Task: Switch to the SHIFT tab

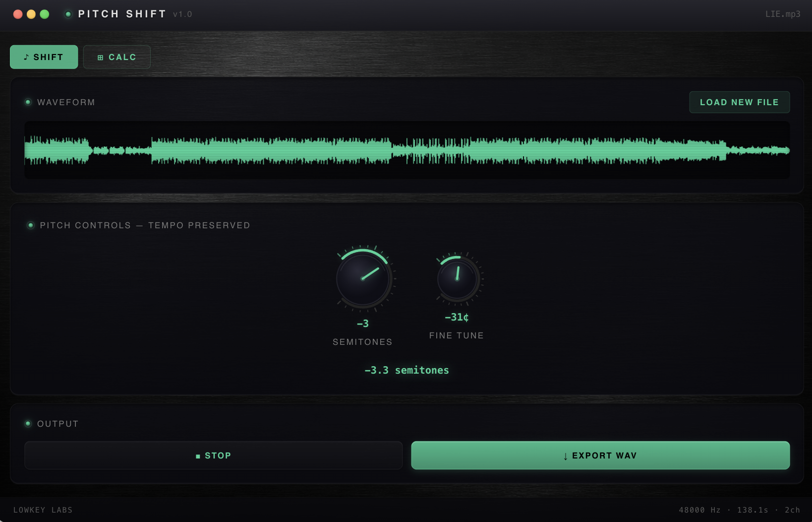Action: [44, 57]
